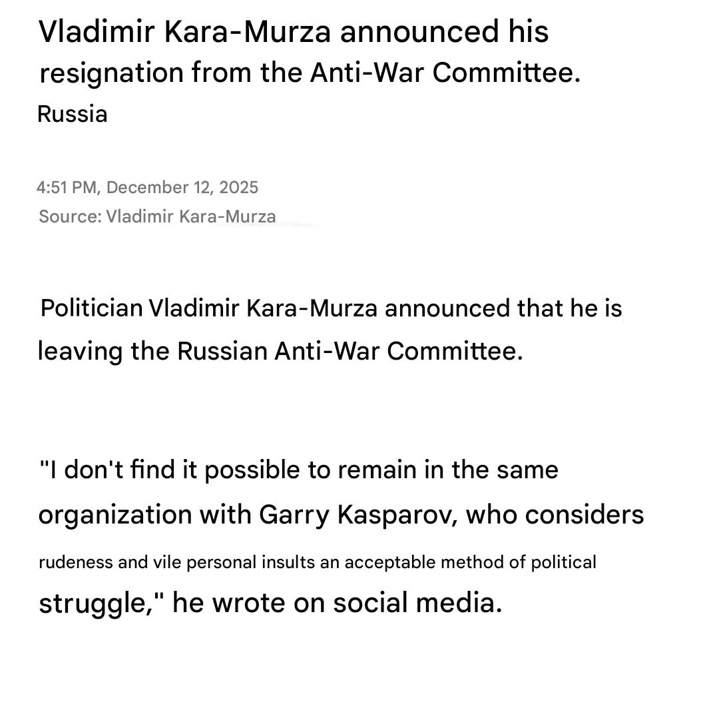Screen dimensions: 719x728
Task: Click "Anti-War Committee" in the headline
Action: coord(445,73)
